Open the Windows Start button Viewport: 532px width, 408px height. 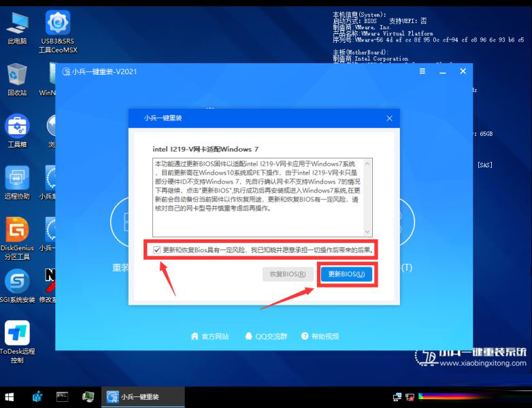10,397
